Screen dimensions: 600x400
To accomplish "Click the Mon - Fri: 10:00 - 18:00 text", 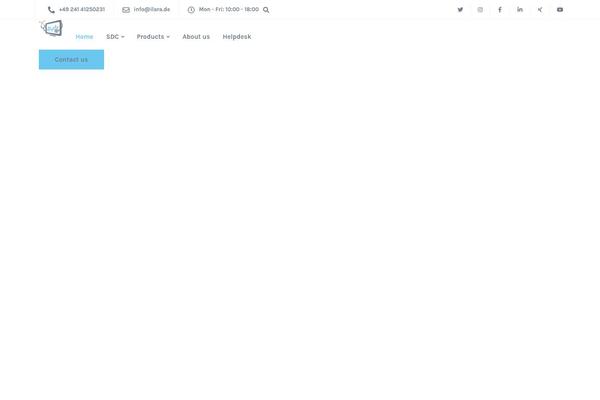I will [x=229, y=10].
